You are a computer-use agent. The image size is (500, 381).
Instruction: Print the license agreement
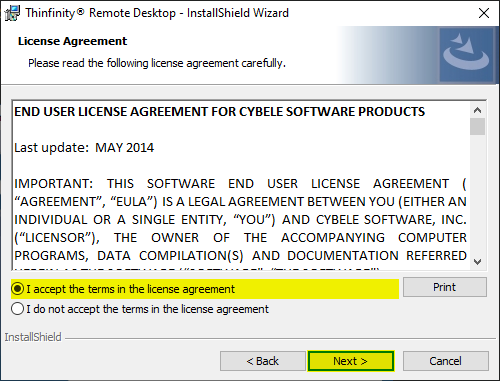(x=445, y=287)
